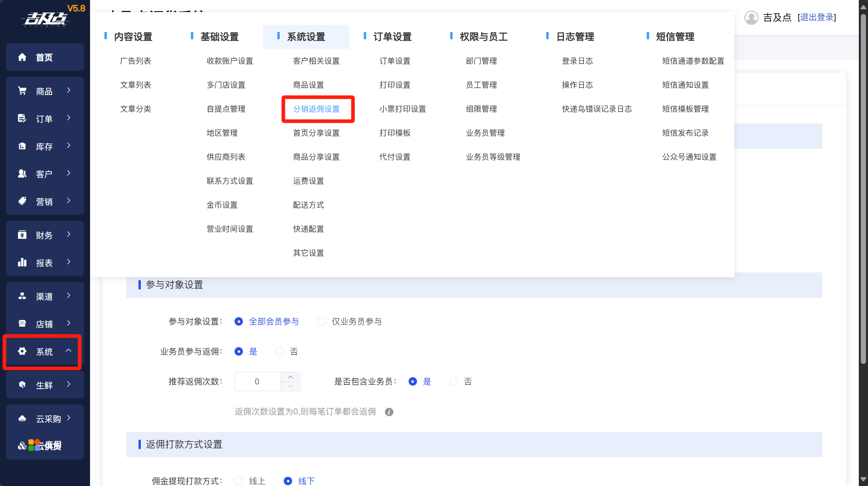868x486 pixels.
Task: Open 分销返佣设置 menu item
Action: click(x=316, y=109)
